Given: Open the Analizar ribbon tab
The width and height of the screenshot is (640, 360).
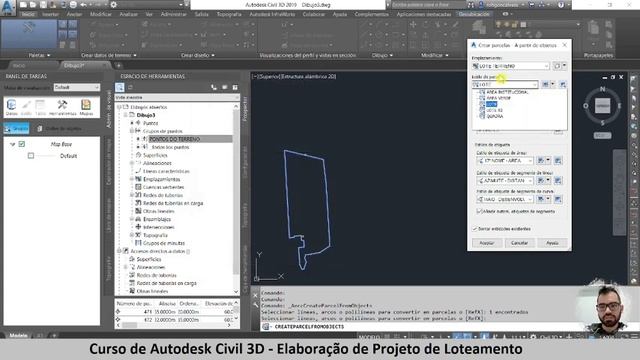Looking at the screenshot, I should click(x=129, y=14).
